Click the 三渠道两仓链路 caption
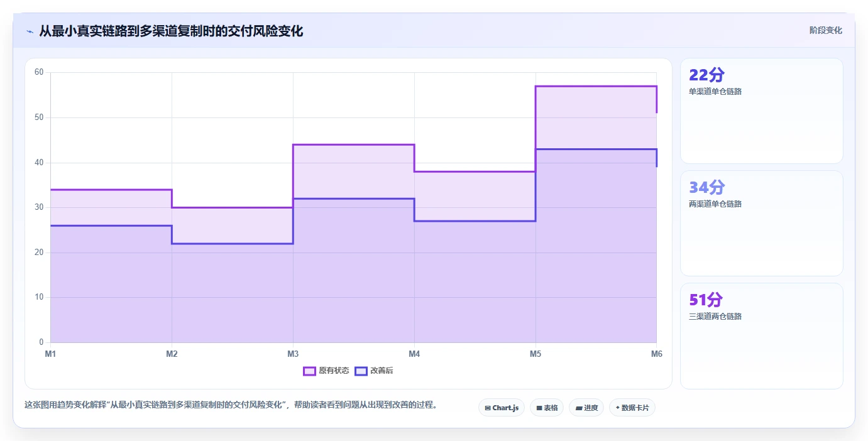 tap(715, 317)
